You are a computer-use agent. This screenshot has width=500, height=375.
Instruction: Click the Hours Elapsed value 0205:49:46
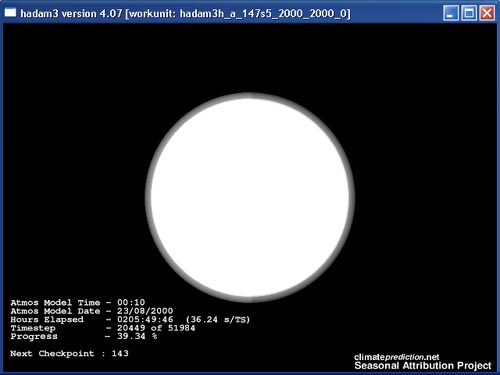tap(145, 319)
